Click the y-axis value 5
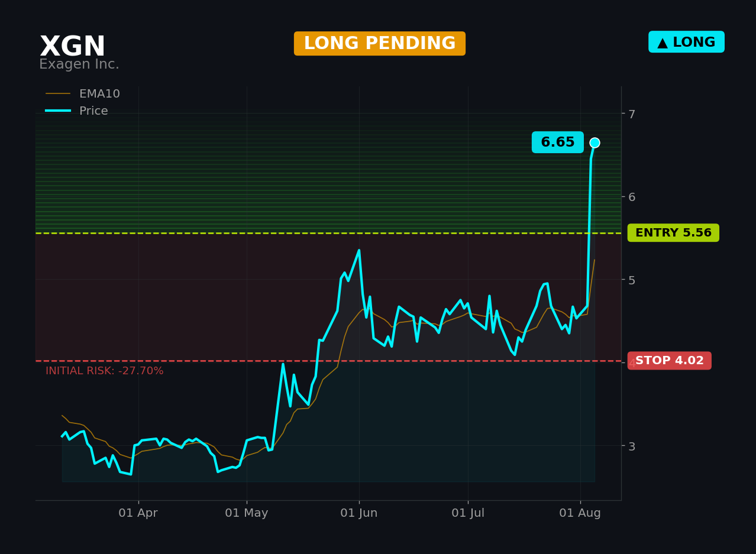The image size is (756, 554). pos(632,280)
